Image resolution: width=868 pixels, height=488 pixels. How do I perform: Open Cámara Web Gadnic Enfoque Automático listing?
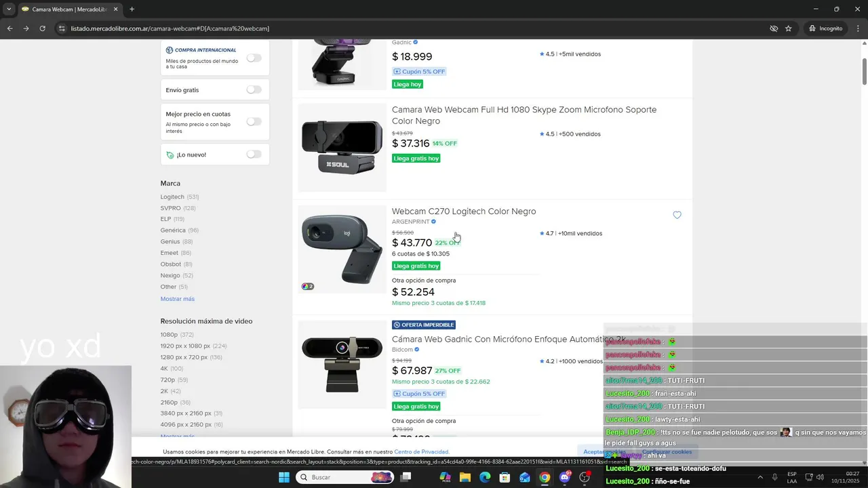509,339
